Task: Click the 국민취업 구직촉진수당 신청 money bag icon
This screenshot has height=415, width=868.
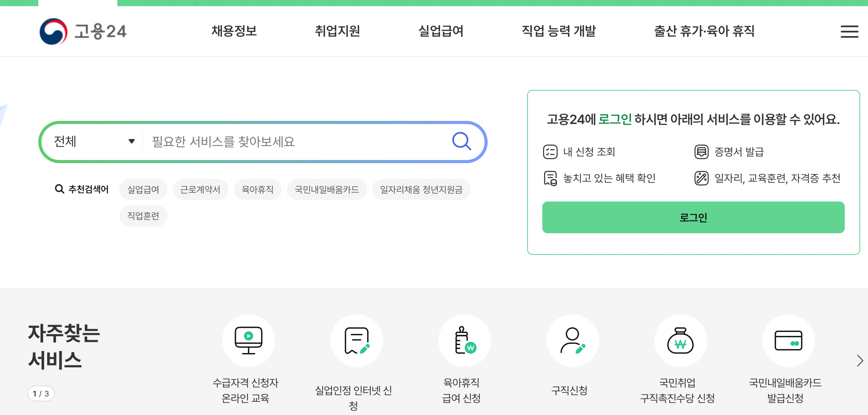Action: pyautogui.click(x=681, y=340)
